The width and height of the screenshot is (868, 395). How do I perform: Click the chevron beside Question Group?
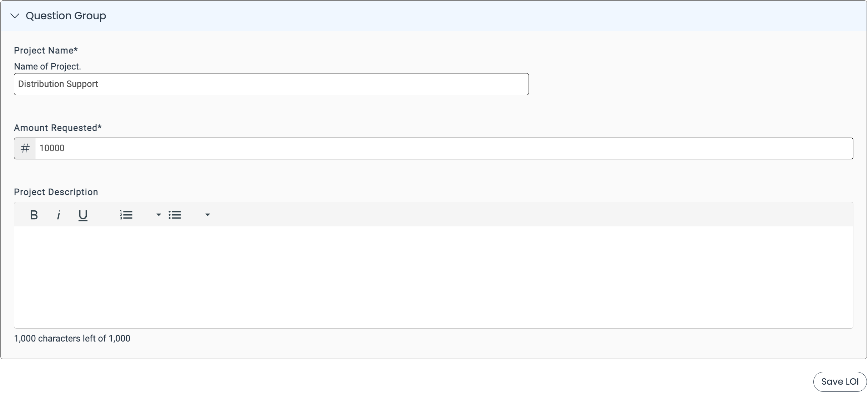[15, 16]
